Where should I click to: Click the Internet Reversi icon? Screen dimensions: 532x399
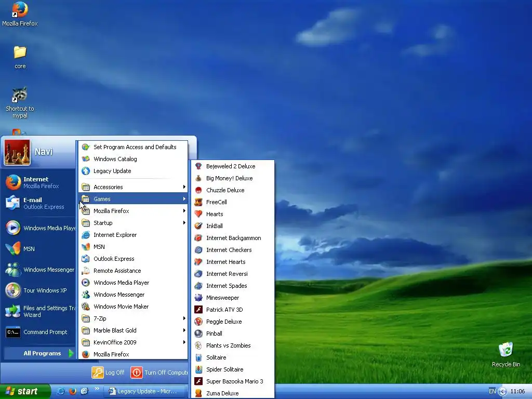[x=198, y=274]
